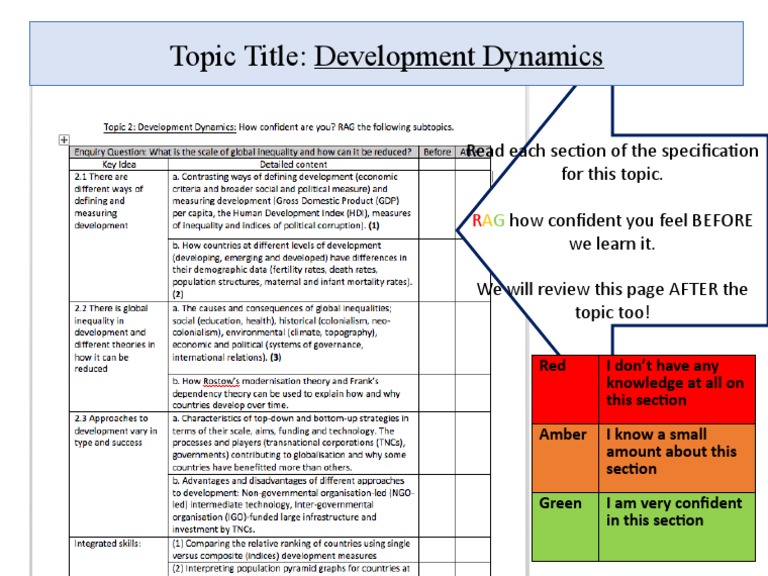
Task: Click 'Read each section of the specification' text
Action: point(612,162)
